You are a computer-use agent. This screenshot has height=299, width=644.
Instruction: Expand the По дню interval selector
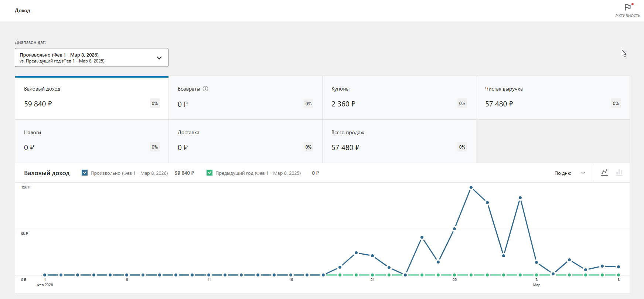(x=569, y=173)
